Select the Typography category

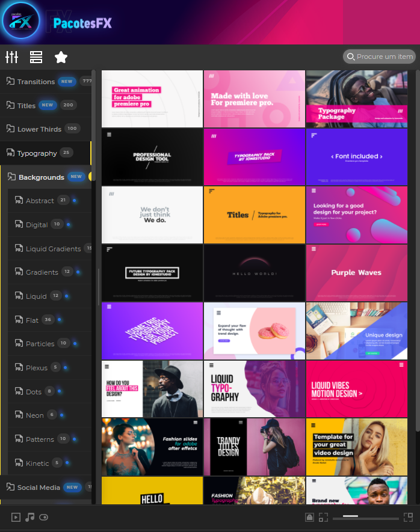[x=37, y=153]
